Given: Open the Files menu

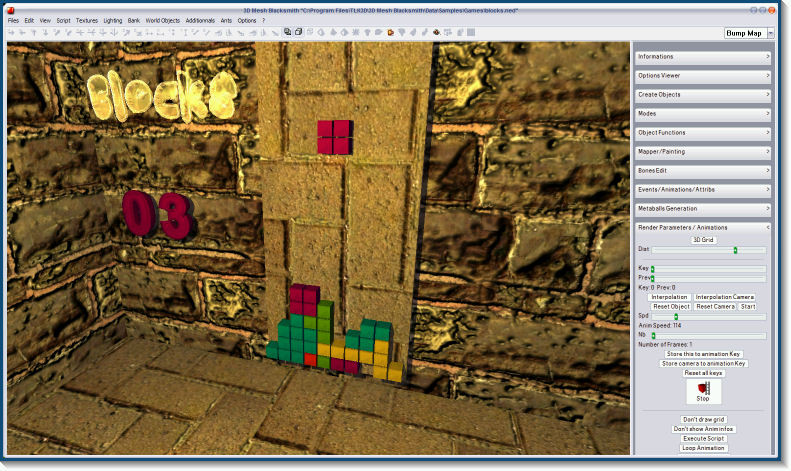Looking at the screenshot, I should 13,21.
